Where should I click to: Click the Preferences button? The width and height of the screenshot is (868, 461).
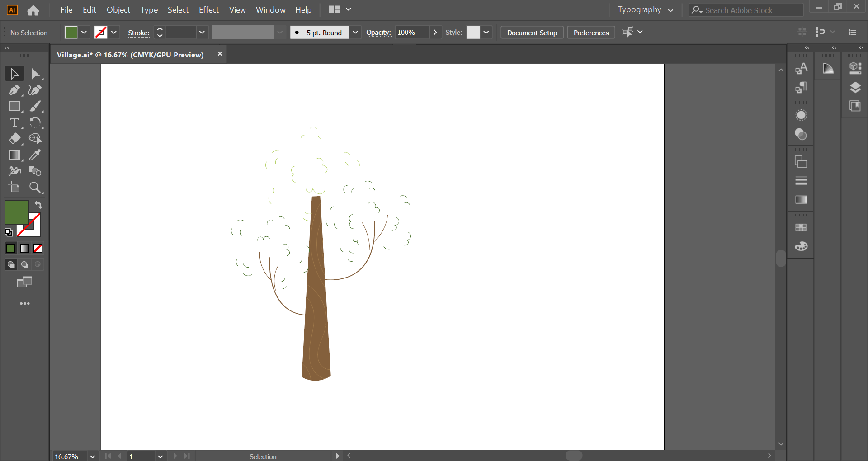[591, 33]
